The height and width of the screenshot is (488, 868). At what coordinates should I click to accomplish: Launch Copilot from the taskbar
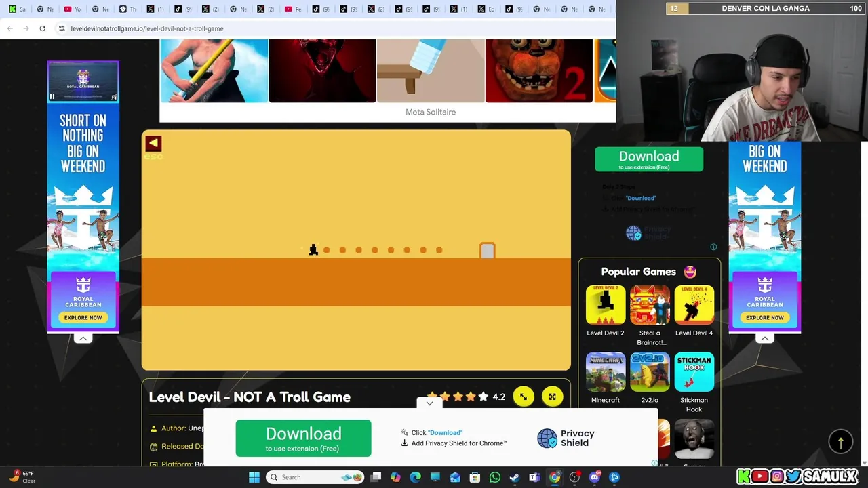[x=395, y=477]
